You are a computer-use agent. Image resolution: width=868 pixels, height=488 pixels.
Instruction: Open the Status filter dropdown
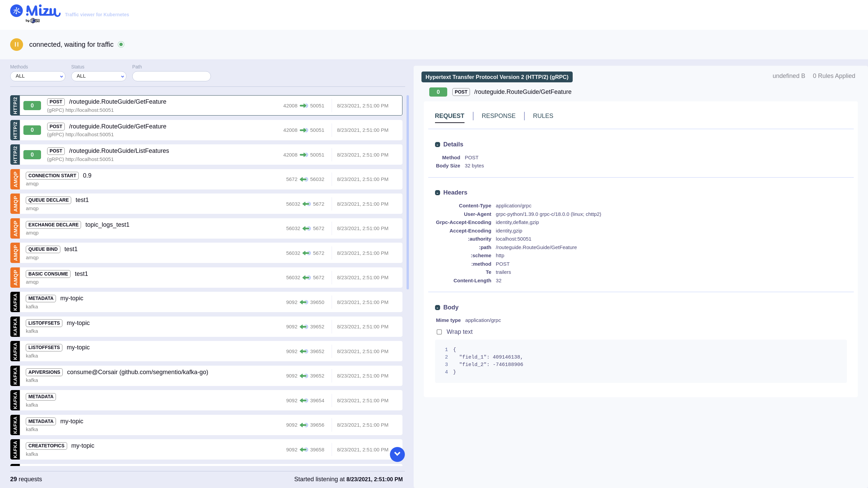[x=99, y=76]
